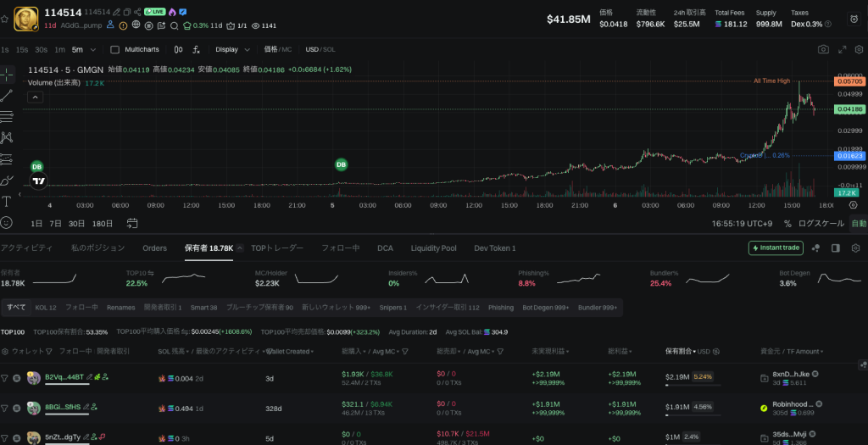Toggle log scale (ログスケール) on chart

(821, 224)
